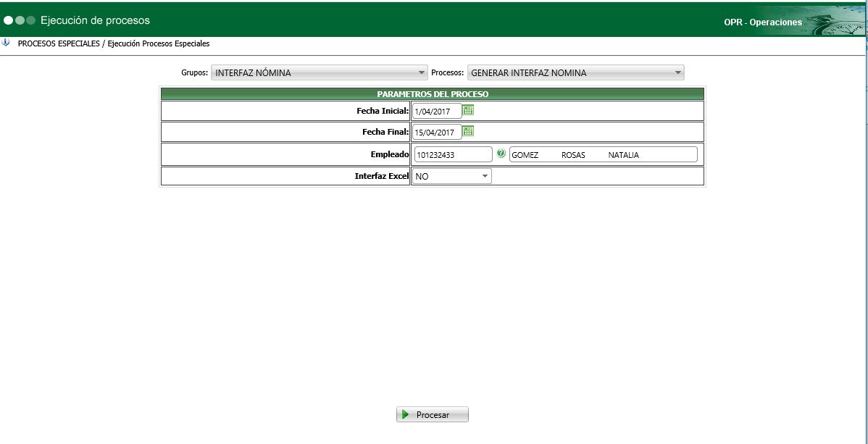The image size is (868, 444).
Task: Click the breadcrumb PROCESOS ESPECIALES / Ejecución Procesos Especiales
Action: point(114,43)
